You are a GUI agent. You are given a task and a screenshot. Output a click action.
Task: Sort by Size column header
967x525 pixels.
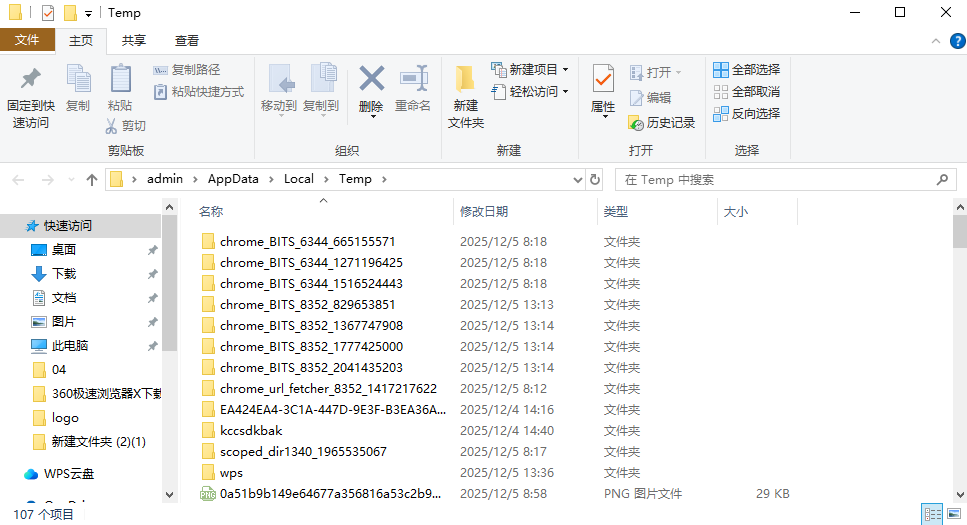pyautogui.click(x=757, y=212)
